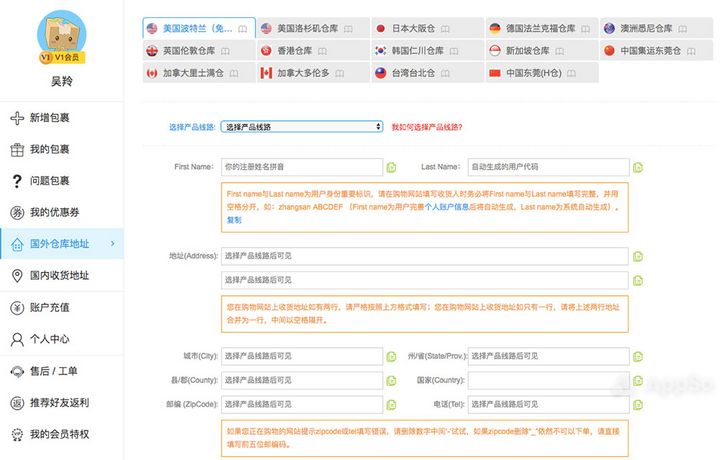The height and width of the screenshot is (460, 720).
Task: Click book icon on 香港仓库 tab
Action: click(322, 51)
